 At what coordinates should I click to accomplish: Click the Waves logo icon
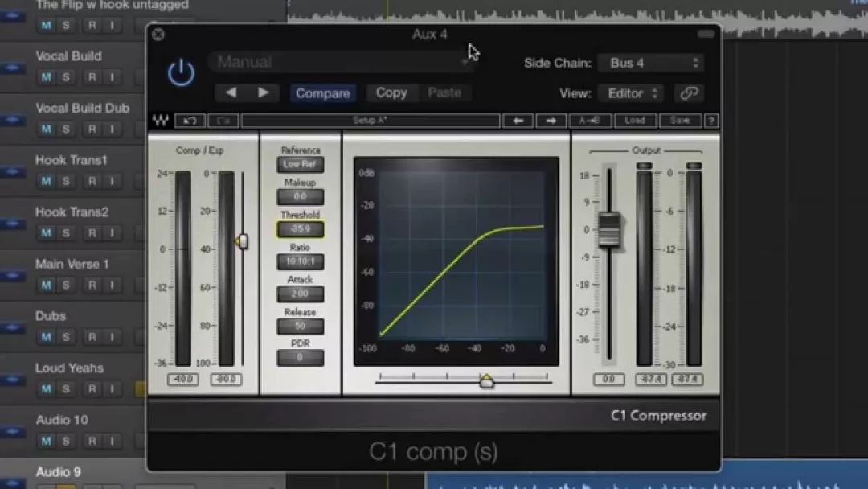[x=161, y=120]
